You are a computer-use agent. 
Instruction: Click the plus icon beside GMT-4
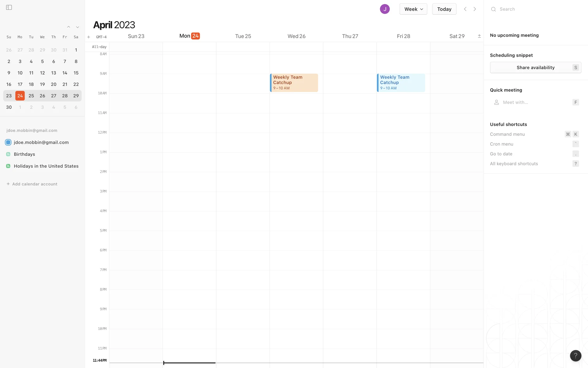point(89,37)
